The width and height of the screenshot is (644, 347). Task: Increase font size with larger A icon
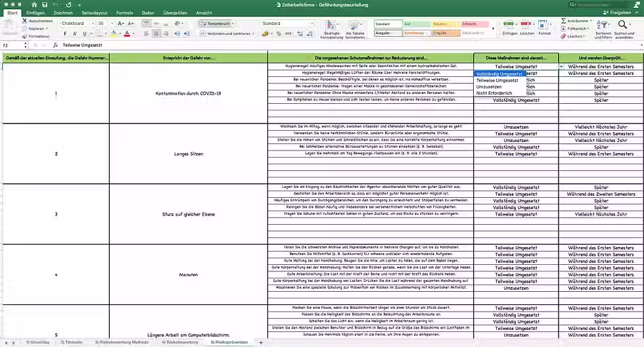121,24
